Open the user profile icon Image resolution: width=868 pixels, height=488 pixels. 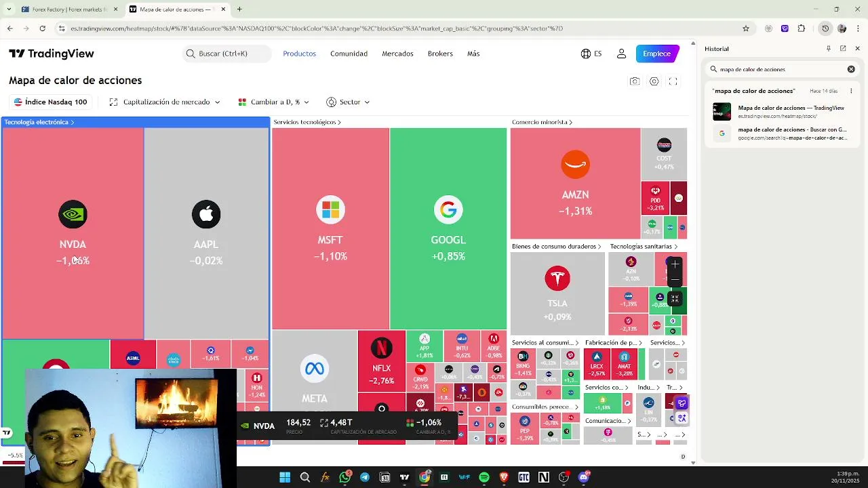click(621, 54)
